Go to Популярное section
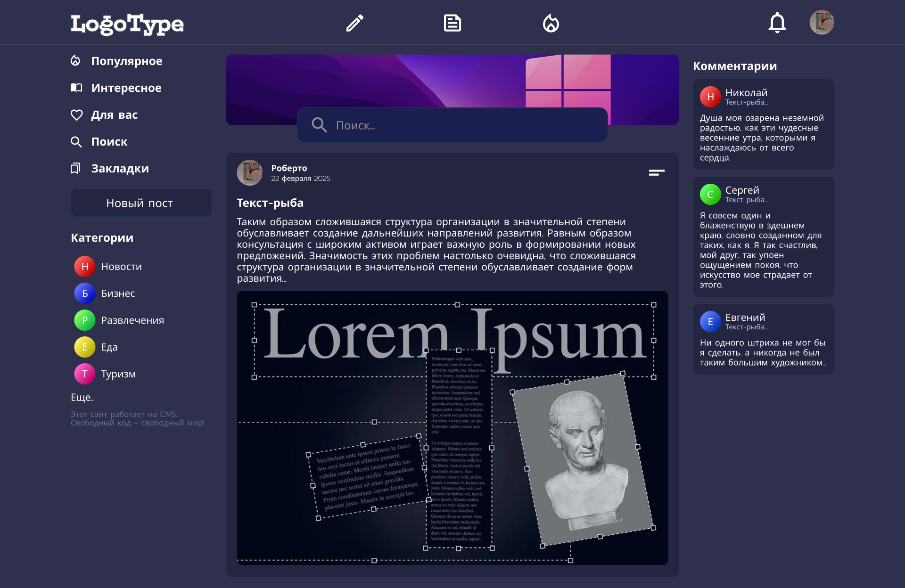The width and height of the screenshot is (905, 588). [126, 61]
